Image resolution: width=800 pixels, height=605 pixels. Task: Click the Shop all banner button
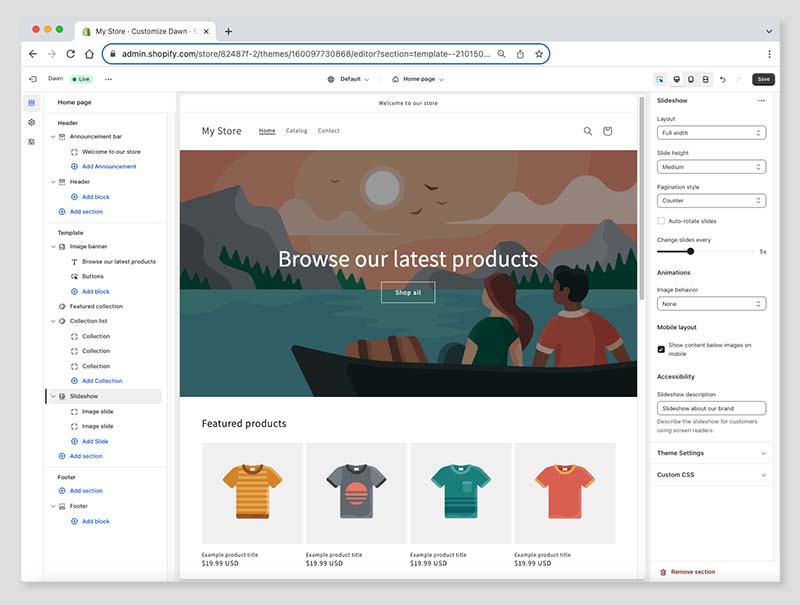(x=408, y=292)
